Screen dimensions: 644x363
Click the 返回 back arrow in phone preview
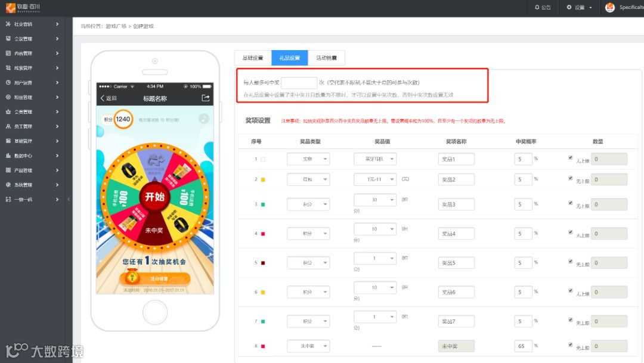click(103, 98)
